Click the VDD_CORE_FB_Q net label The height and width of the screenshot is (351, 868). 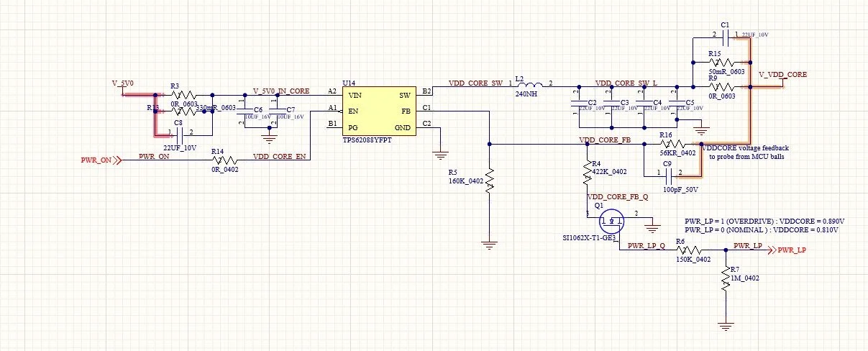pos(618,196)
